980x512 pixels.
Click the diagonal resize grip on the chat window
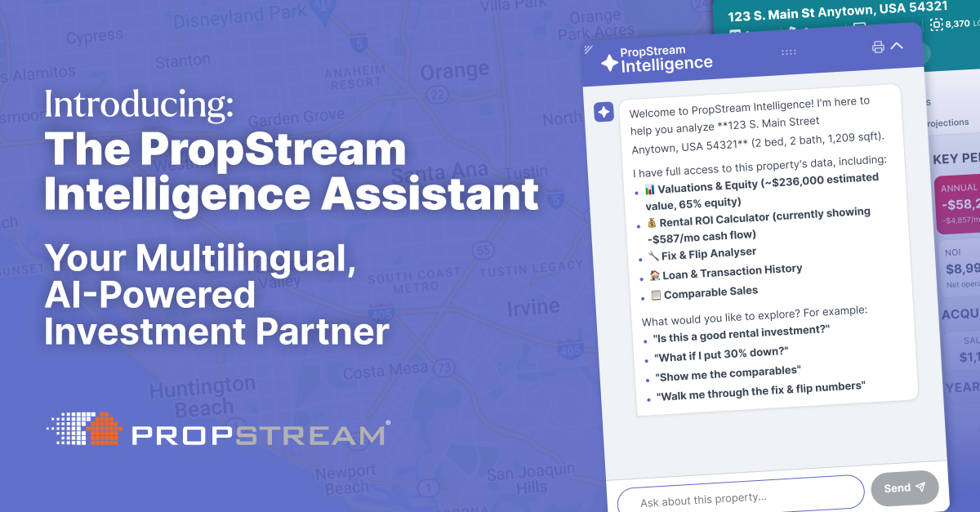[x=589, y=50]
